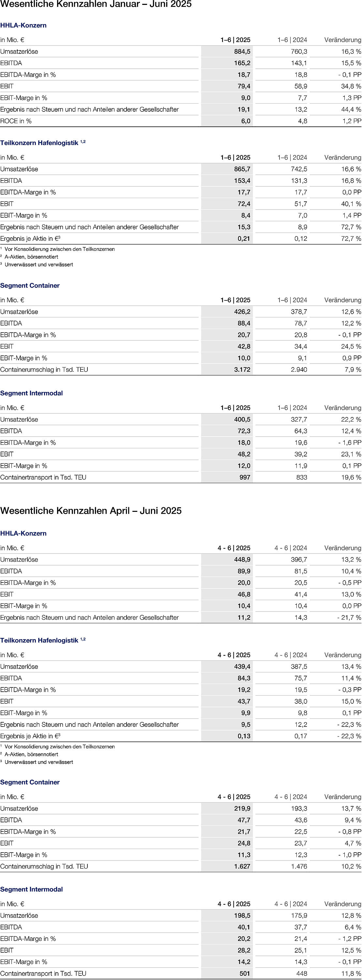The height and width of the screenshot is (980, 362).
Task: Click the 34,8 % EBIT change value
Action: click(x=351, y=86)
